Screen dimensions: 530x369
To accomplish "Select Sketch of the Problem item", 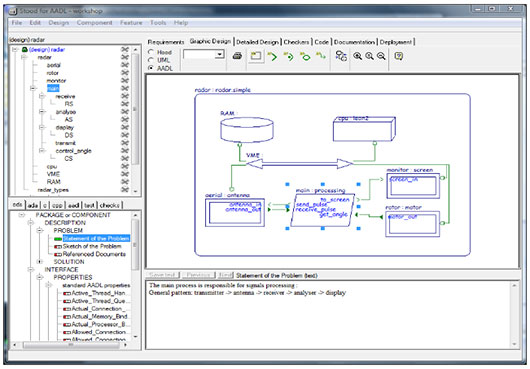I will pos(92,246).
